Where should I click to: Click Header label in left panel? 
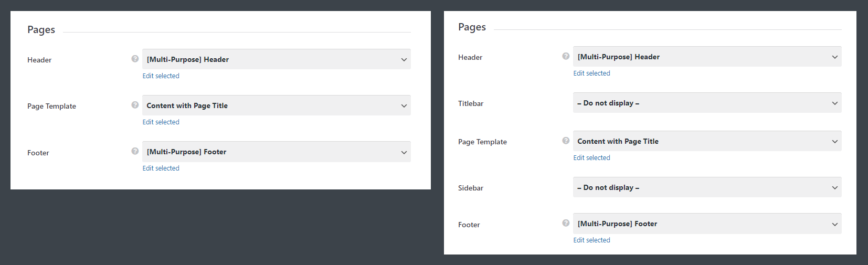(39, 60)
